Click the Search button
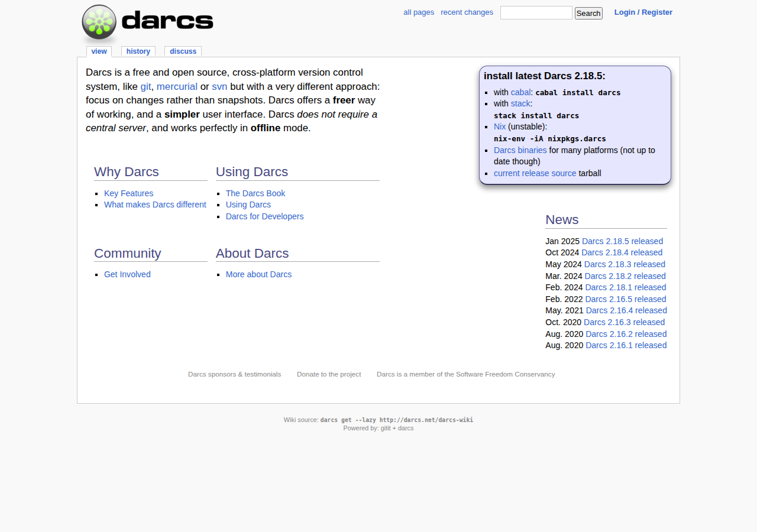The height and width of the screenshot is (532, 757). click(588, 13)
